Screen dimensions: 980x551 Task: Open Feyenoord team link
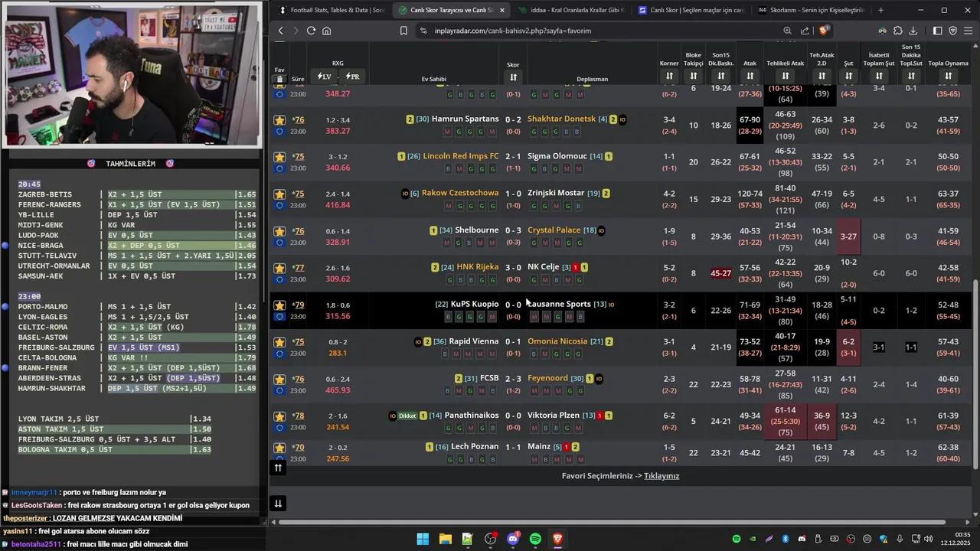pyautogui.click(x=547, y=378)
